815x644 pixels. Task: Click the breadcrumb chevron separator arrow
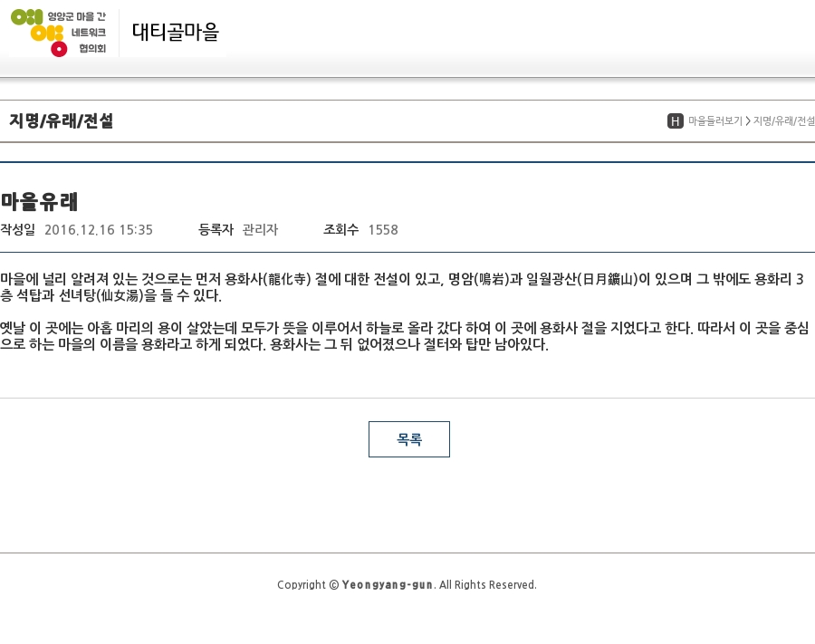748,121
